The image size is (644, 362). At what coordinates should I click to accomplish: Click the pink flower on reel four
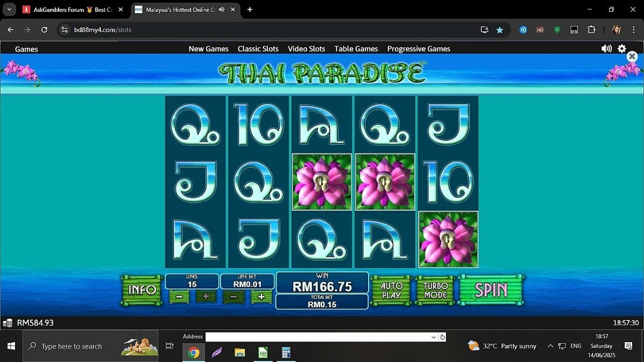385,182
